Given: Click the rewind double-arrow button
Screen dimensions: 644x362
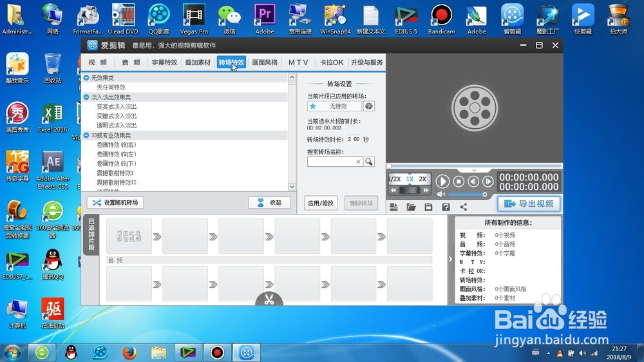Looking at the screenshot, I should click(393, 190).
